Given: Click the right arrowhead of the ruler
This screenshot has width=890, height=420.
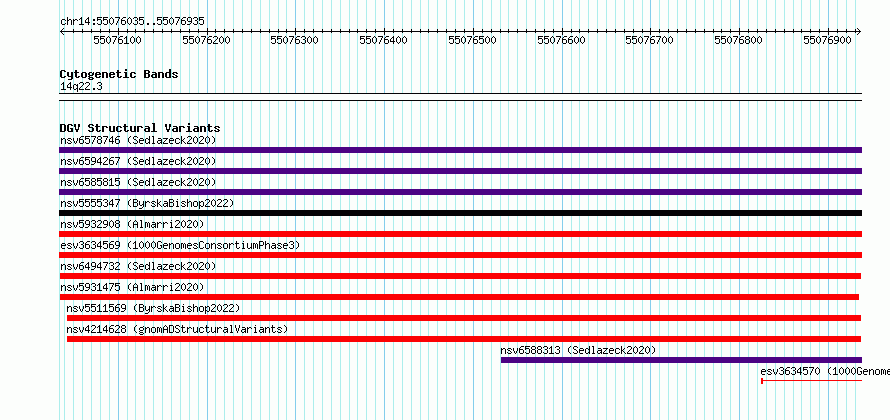Looking at the screenshot, I should click(859, 31).
